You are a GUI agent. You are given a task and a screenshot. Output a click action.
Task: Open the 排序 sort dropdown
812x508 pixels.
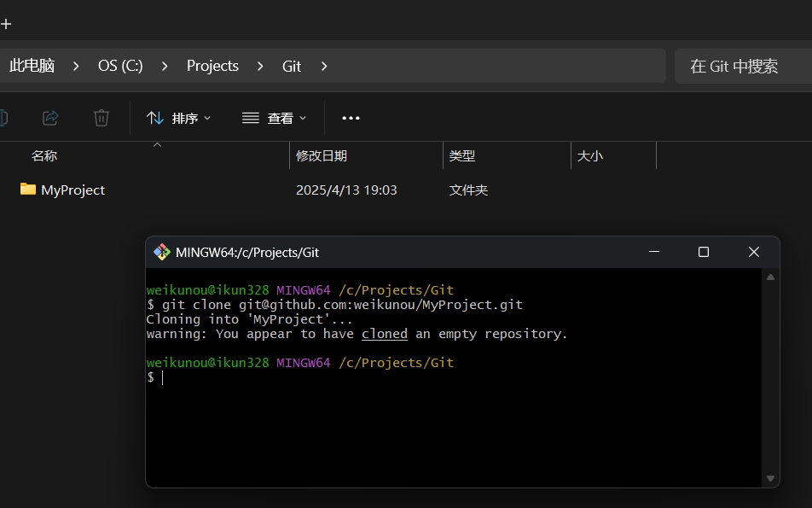tap(179, 118)
